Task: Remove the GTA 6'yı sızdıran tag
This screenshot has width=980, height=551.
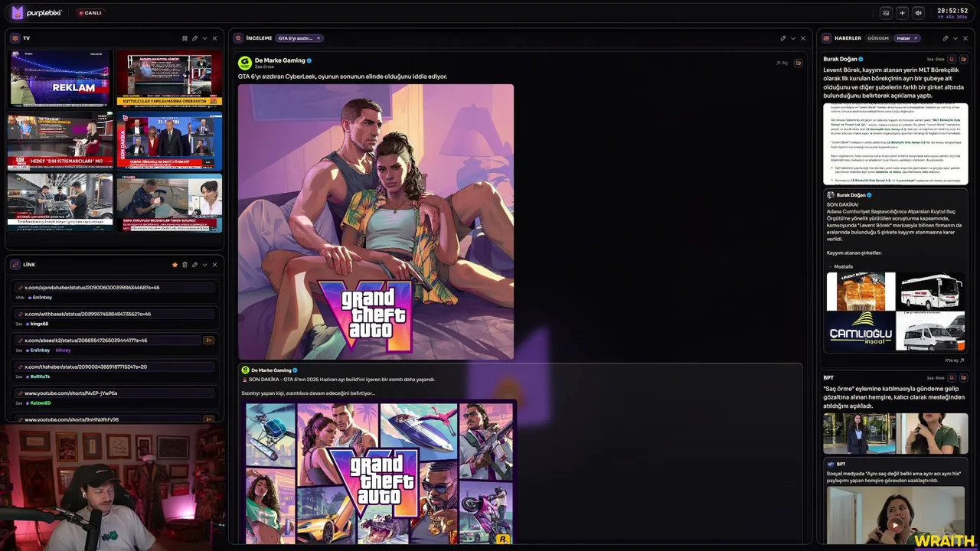Action: pyautogui.click(x=318, y=38)
